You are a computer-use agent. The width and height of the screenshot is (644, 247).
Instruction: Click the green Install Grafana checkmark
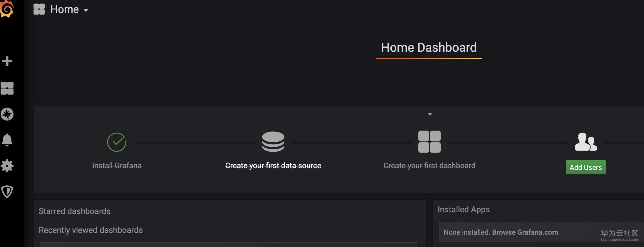tap(117, 142)
